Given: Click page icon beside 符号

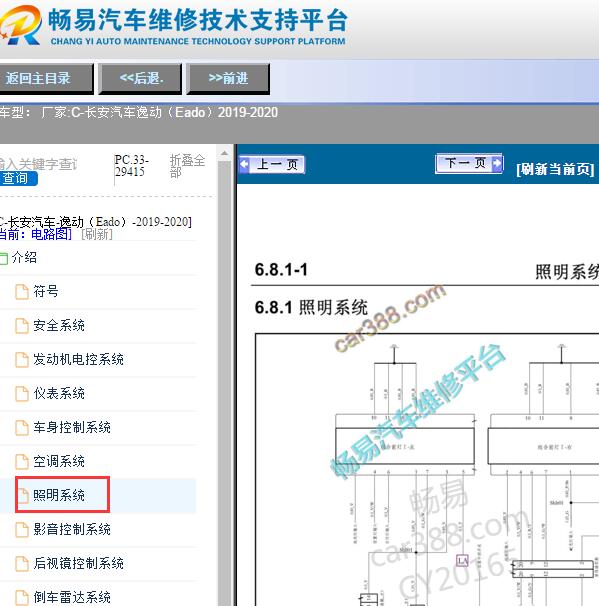Looking at the screenshot, I should click(x=22, y=292).
